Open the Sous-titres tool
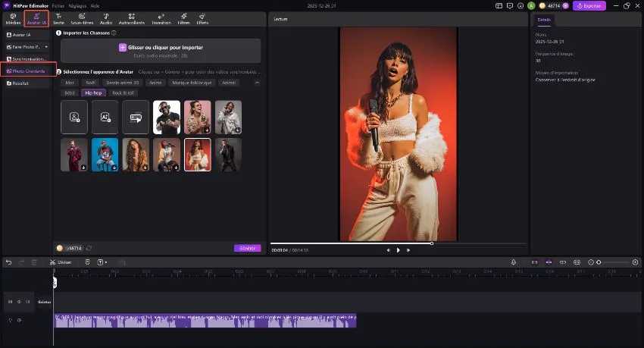This screenshot has height=348, width=644. (x=82, y=19)
